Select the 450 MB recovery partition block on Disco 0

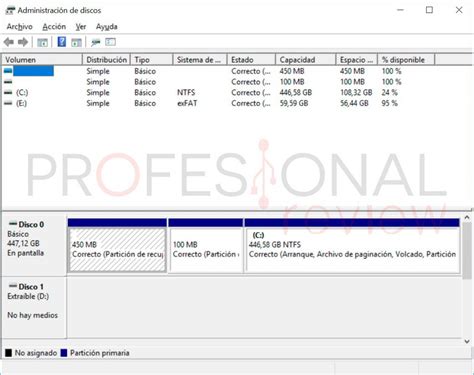click(x=117, y=246)
